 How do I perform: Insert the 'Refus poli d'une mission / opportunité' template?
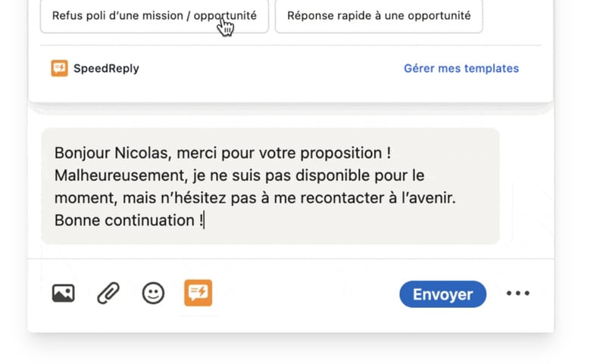154,16
